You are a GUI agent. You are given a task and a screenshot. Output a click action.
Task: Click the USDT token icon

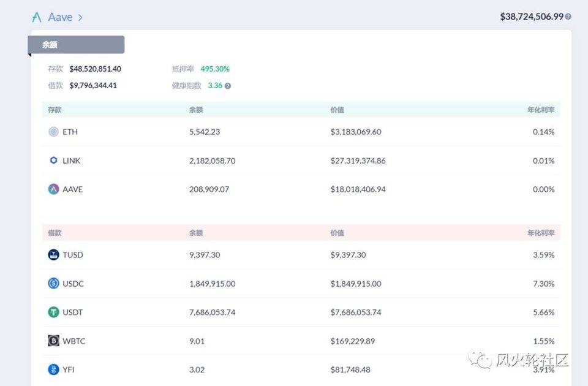pyautogui.click(x=53, y=312)
